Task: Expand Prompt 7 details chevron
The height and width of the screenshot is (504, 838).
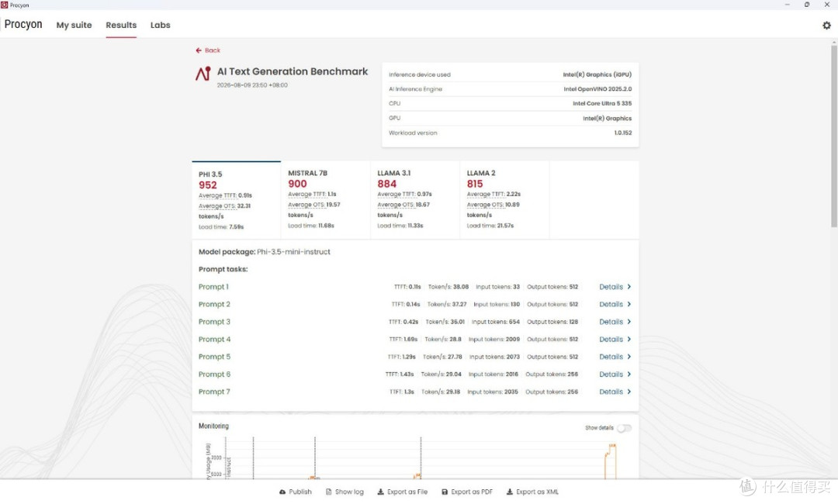Action: click(629, 392)
